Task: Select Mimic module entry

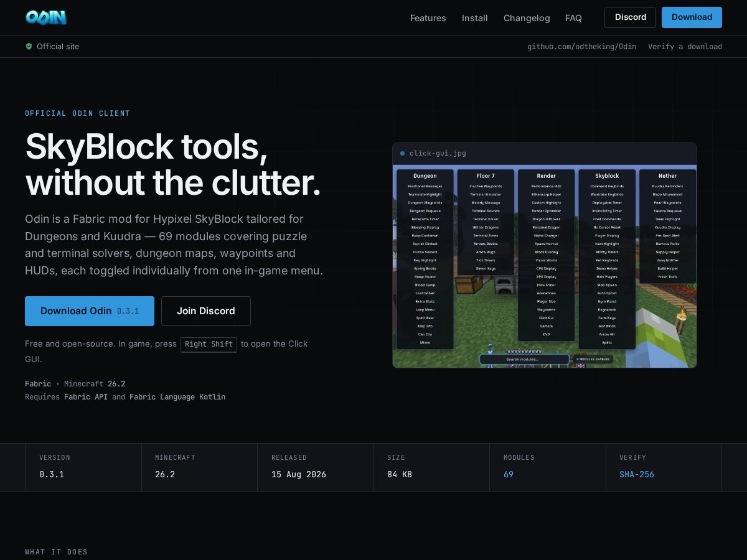Action: point(425,342)
